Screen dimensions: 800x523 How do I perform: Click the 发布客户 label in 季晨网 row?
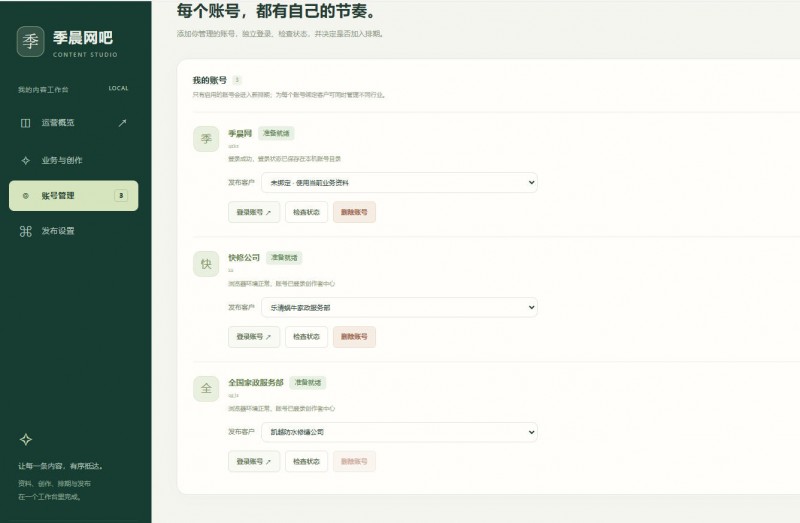click(241, 183)
